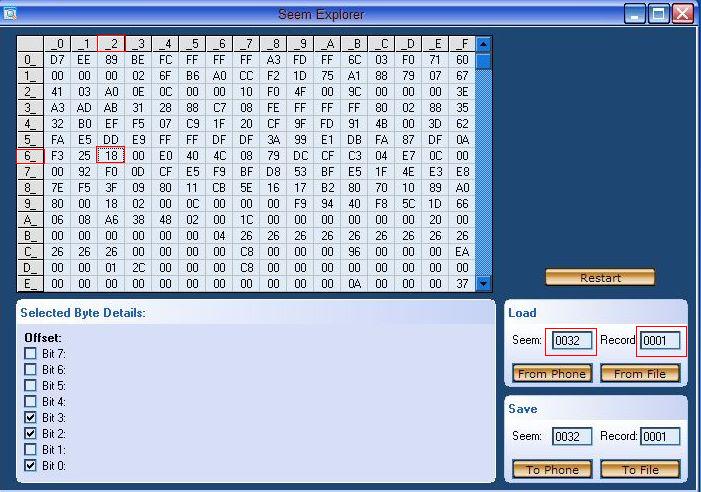Viewport: 701px width, 492px height.
Task: Select cell 3E in row 2_
Action: 462,92
